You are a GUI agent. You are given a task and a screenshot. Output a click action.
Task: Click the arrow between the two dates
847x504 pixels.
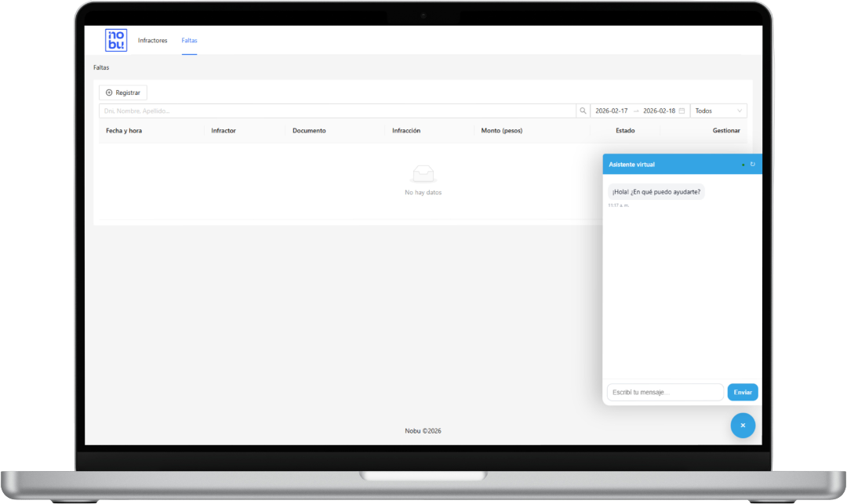(x=637, y=111)
